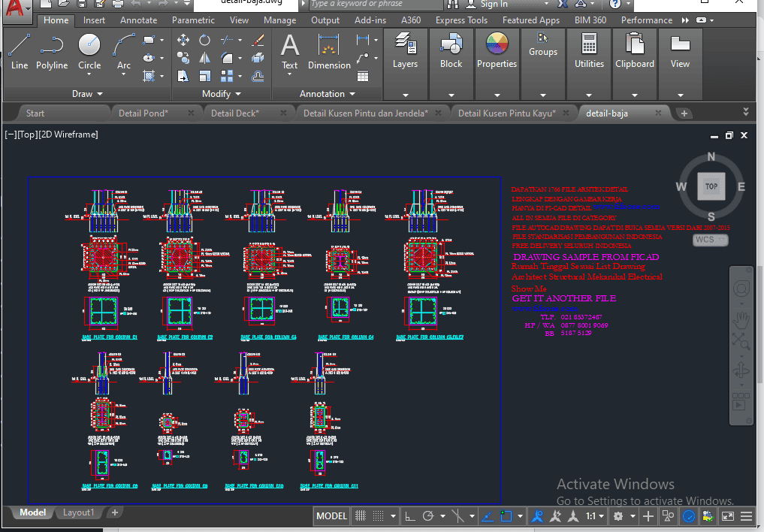Toggle Object Snap in status bar

point(506,516)
